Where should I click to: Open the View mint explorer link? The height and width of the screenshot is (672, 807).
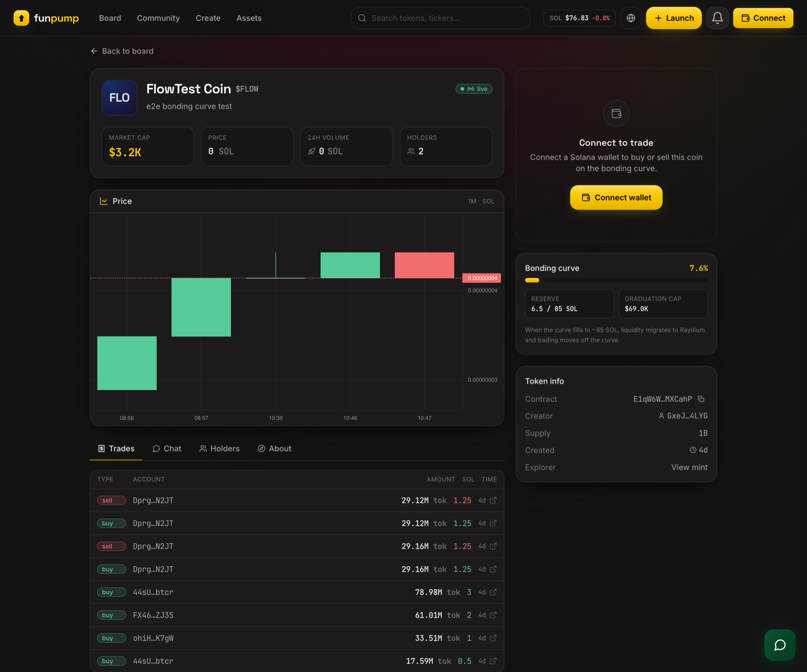tap(689, 467)
